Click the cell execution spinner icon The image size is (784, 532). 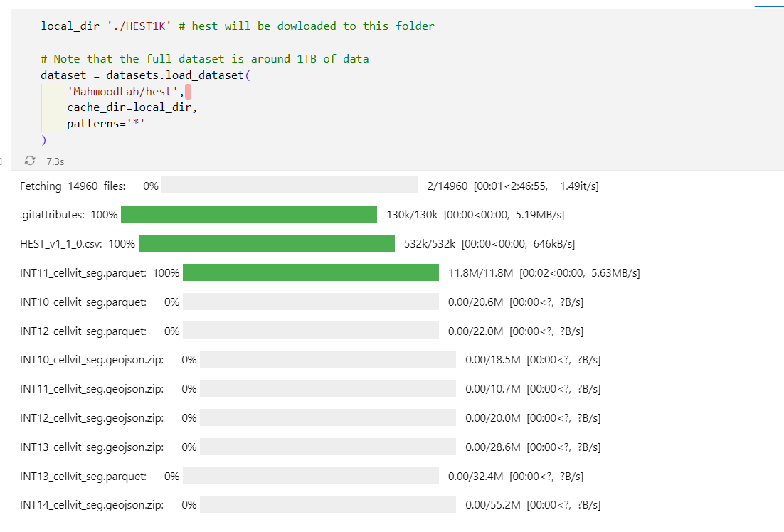30,161
